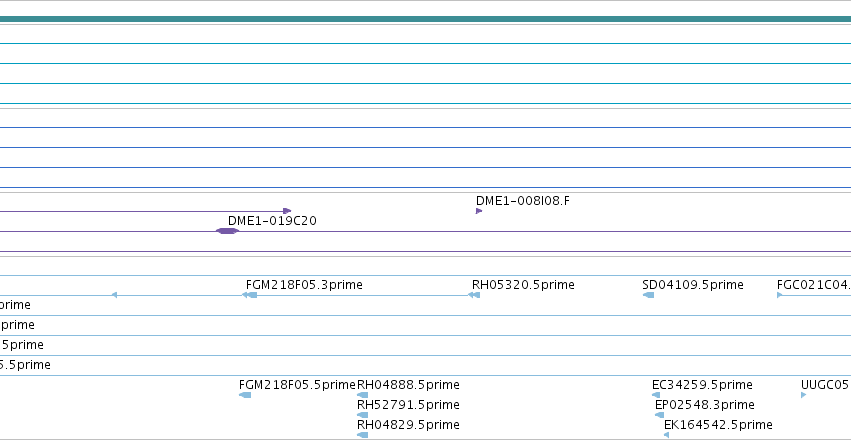Click the blue glyph beneath RH52791.5prime label
The height and width of the screenshot is (440, 851).
(363, 415)
